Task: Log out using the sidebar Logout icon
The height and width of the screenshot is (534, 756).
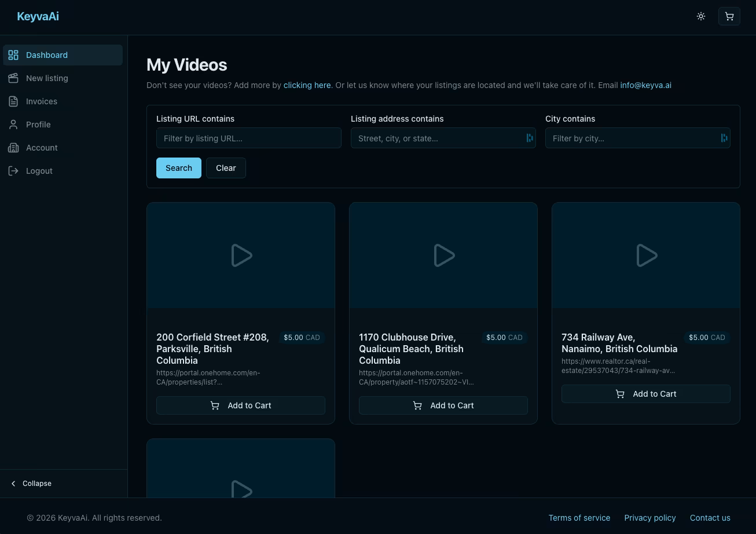Action: click(13, 171)
